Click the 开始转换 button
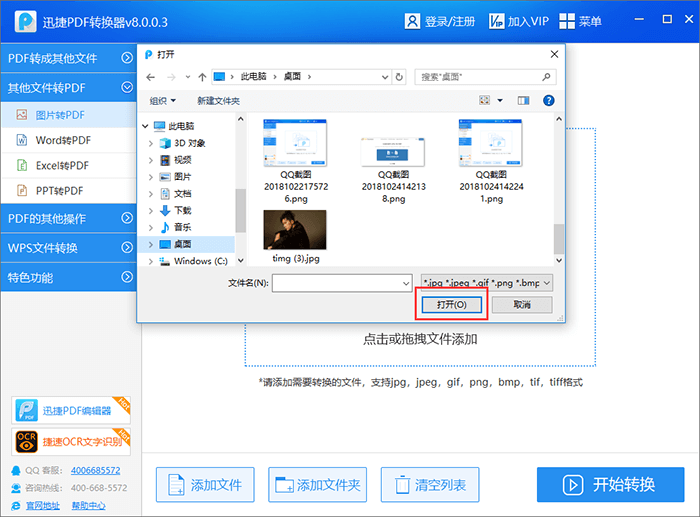 [610, 484]
